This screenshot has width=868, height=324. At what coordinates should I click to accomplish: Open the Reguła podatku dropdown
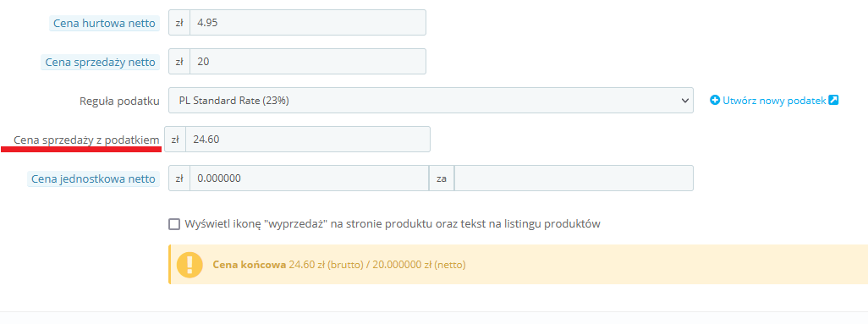pyautogui.click(x=431, y=101)
